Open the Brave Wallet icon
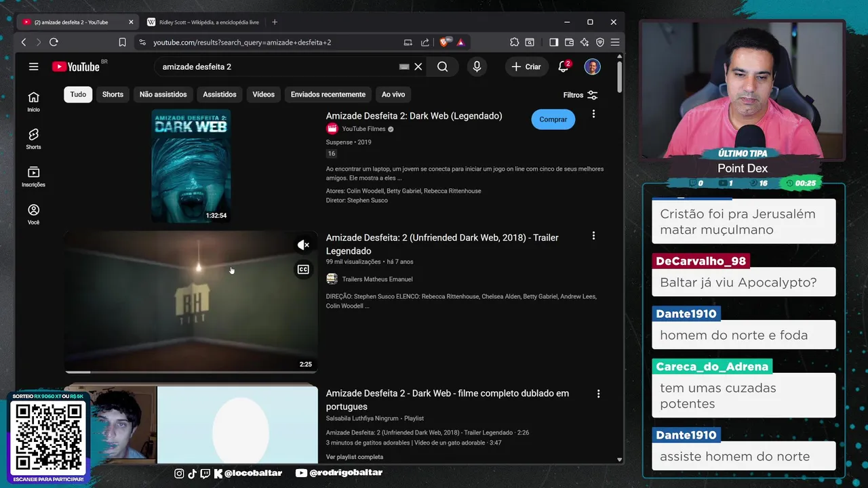Screen dimensions: 868x488 (x=569, y=42)
